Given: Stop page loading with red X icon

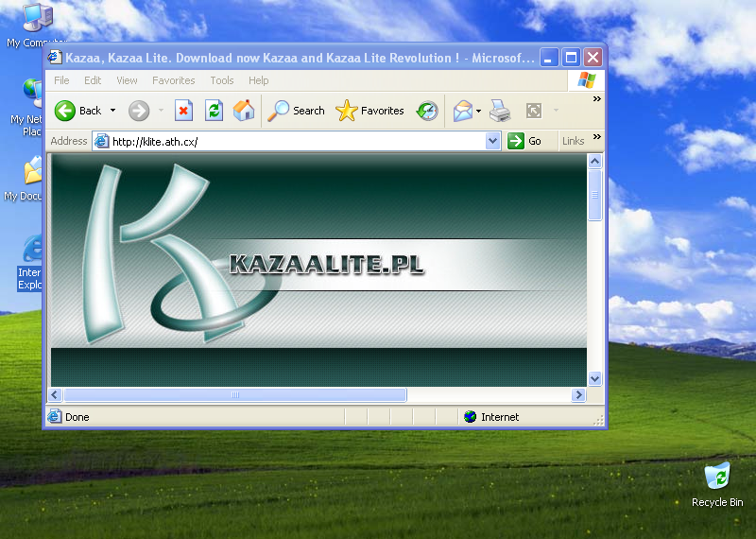Looking at the screenshot, I should pos(183,111).
